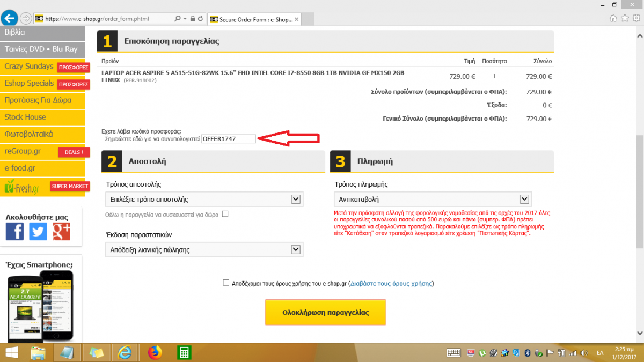Click Ολοκλήρωση παραγγελίας button
The height and width of the screenshot is (362, 644).
pos(325,312)
